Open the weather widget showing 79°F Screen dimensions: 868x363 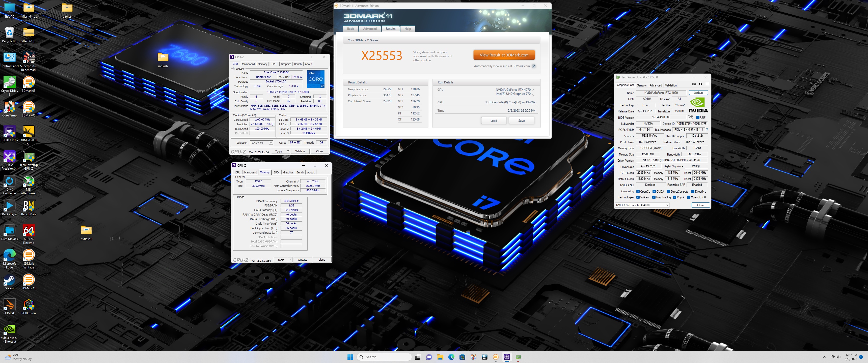pos(18,357)
